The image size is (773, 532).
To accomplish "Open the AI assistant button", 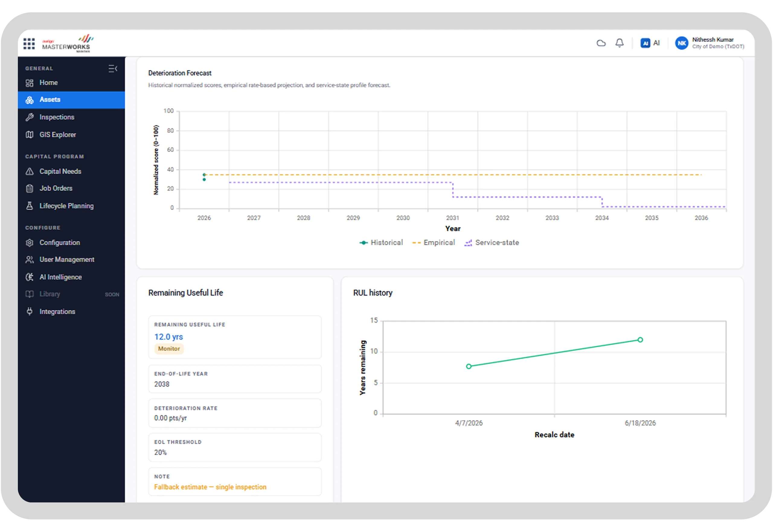I will click(x=650, y=43).
